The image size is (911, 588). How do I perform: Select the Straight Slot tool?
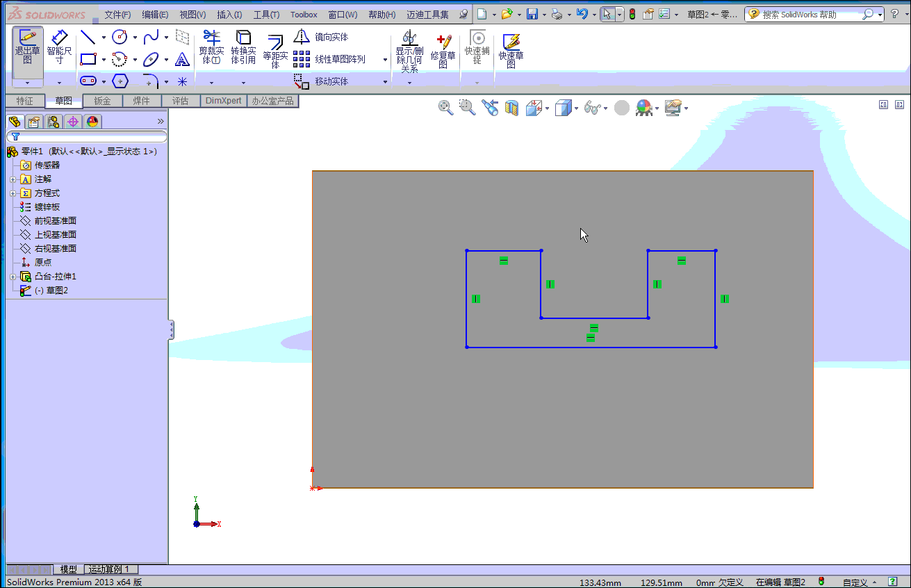(x=88, y=81)
